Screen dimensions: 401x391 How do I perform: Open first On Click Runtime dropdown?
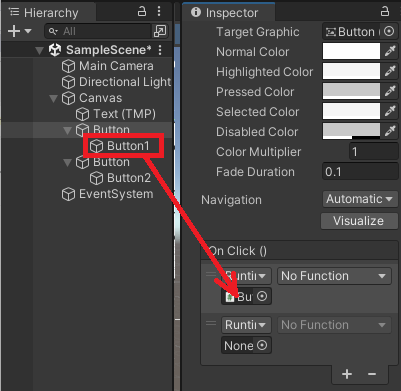pyautogui.click(x=246, y=276)
